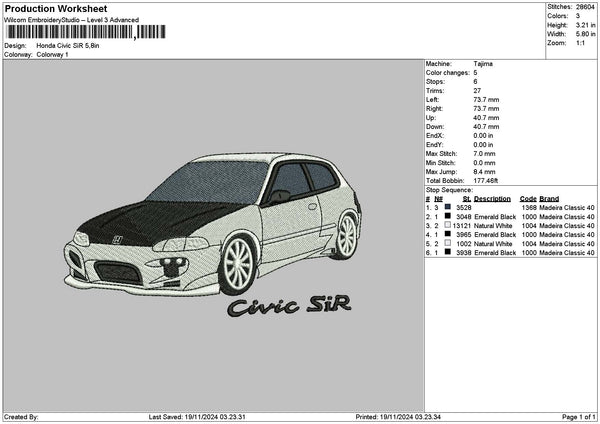The image size is (600, 424).
Task: Select the Height value '3.21 in'
Action: [585, 25]
